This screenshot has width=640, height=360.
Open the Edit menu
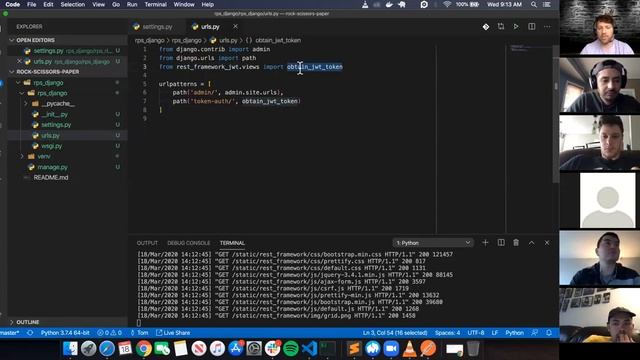pos(48,4)
